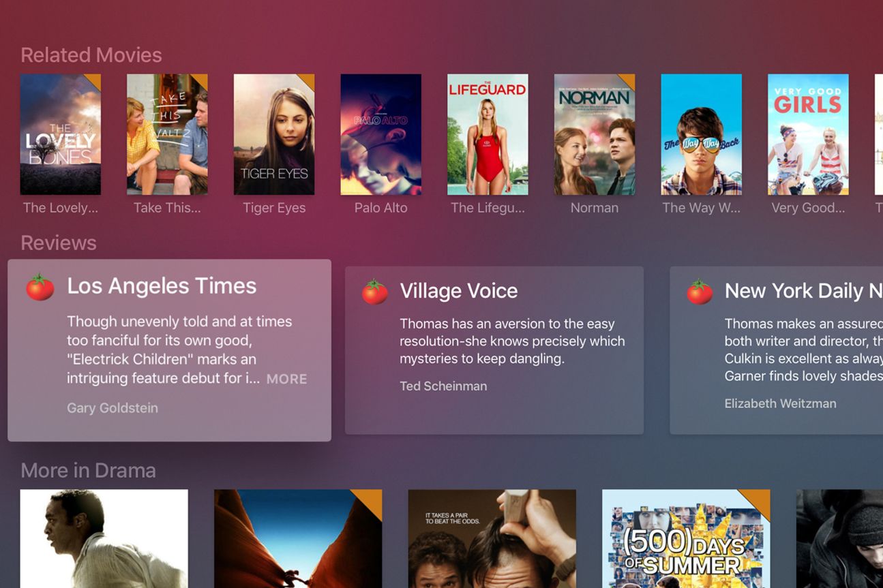The width and height of the screenshot is (883, 588).
Task: Expand the review with the MORE link
Action: pos(286,379)
